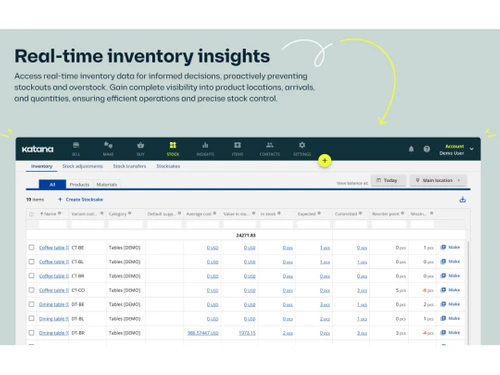Screen dimensions: 500x375
Task: Open the Settings gear icon
Action: [x=302, y=145]
